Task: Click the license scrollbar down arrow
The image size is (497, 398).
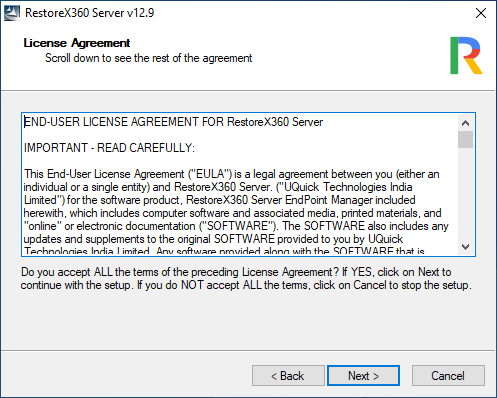Action: tap(465, 247)
